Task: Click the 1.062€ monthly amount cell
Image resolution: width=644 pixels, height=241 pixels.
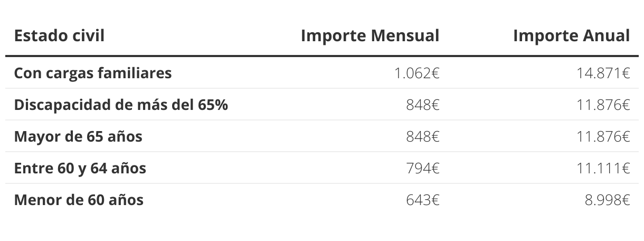Action: [x=417, y=73]
